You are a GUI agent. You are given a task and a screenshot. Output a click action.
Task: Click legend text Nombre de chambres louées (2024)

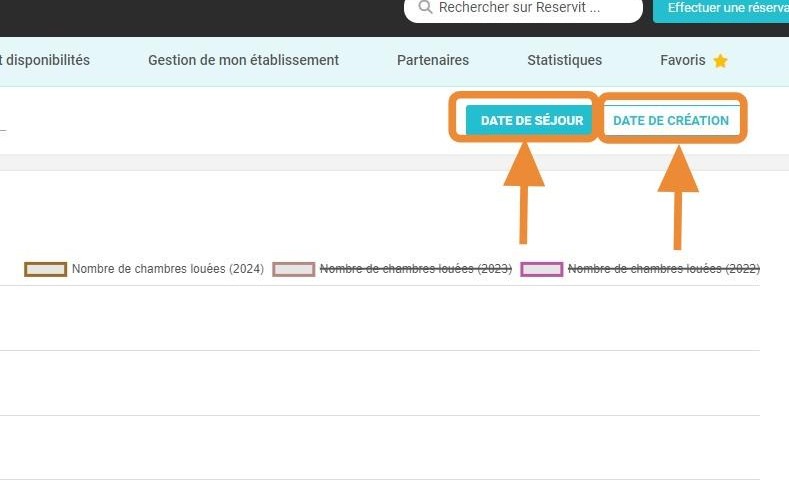(168, 269)
